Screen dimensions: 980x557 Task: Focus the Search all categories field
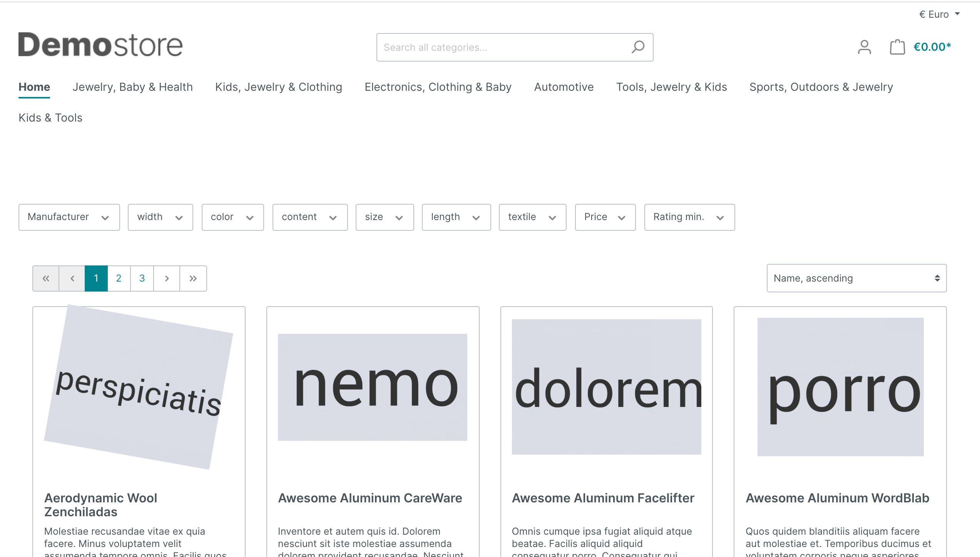click(x=500, y=47)
